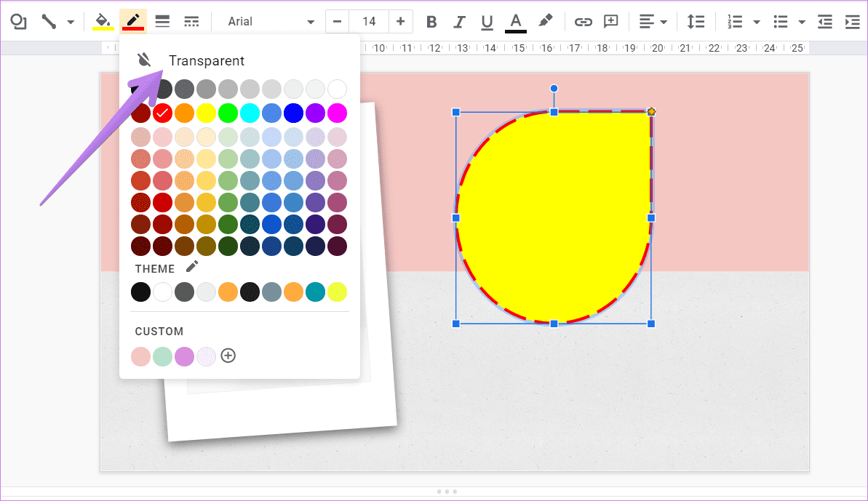Click the Numbered list icon
Viewport: 868px width, 501px height.
click(735, 22)
